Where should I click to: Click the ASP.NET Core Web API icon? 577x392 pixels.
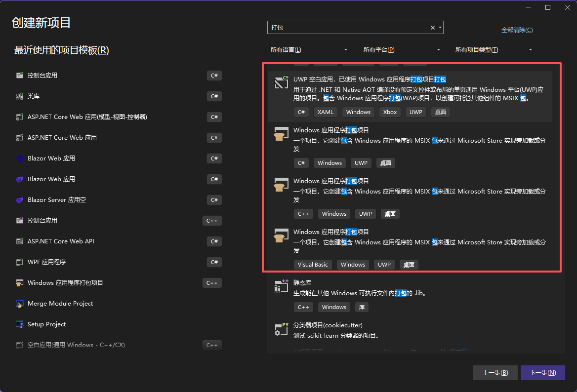point(19,241)
